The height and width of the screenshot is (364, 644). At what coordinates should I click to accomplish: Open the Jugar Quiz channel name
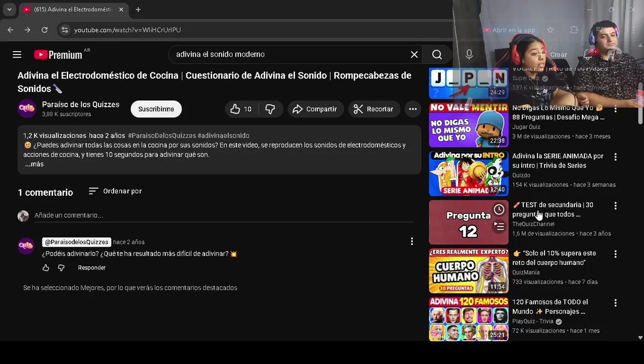click(526, 127)
